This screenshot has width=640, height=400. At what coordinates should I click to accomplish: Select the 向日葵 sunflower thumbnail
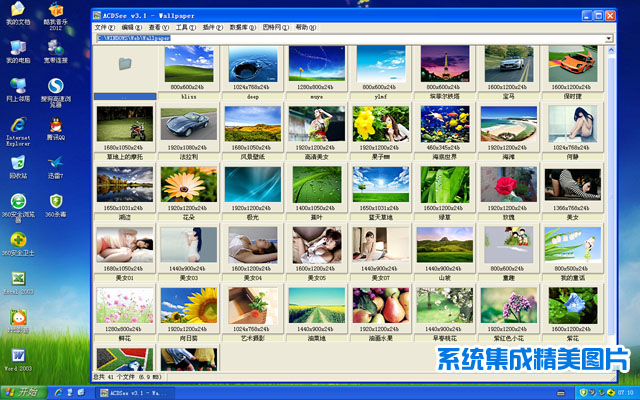(189, 305)
